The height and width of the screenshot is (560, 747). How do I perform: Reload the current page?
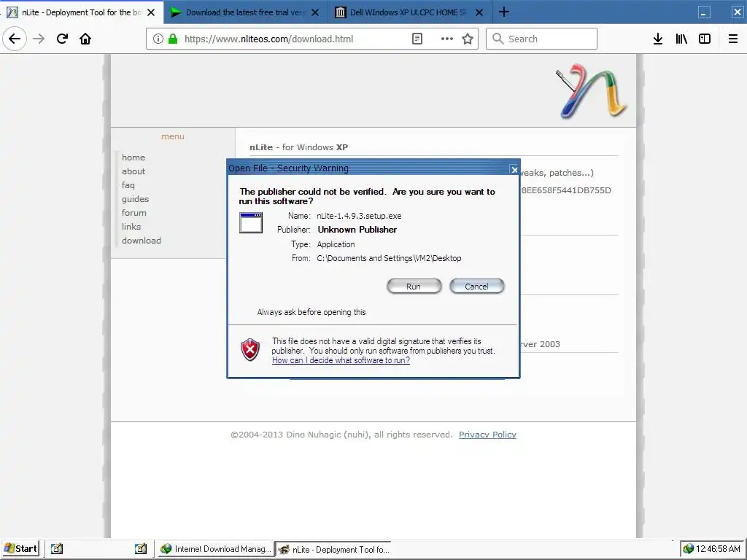pos(63,39)
